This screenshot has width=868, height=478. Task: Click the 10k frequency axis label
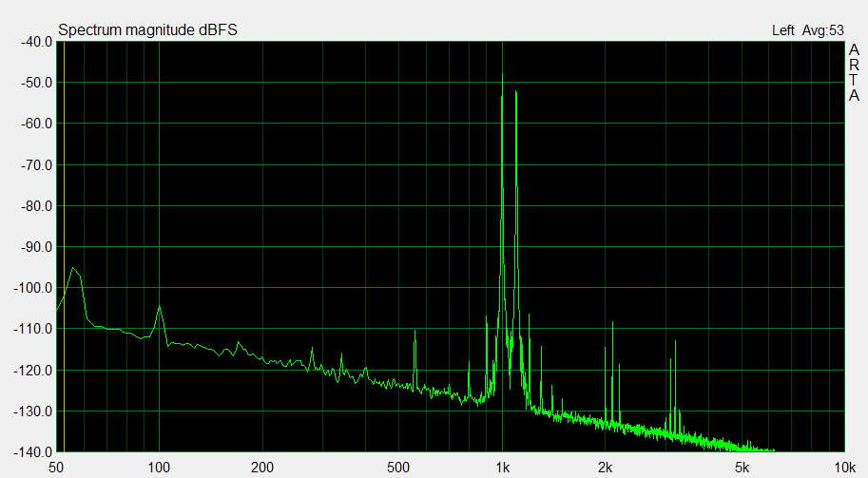point(845,468)
